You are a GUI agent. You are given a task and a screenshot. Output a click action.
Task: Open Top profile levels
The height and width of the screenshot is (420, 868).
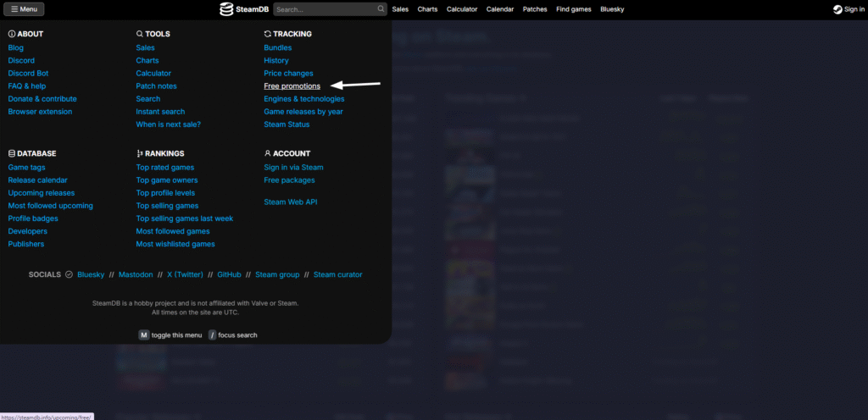pos(165,193)
